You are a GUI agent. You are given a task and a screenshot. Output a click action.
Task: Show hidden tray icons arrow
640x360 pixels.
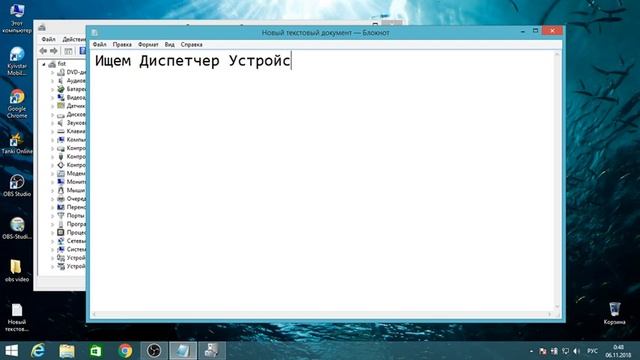pos(531,351)
